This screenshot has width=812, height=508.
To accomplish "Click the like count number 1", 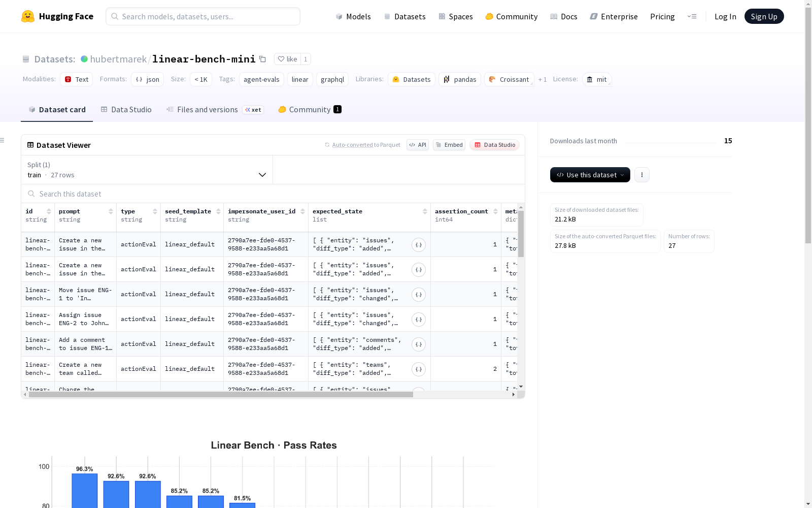I will coord(306,59).
